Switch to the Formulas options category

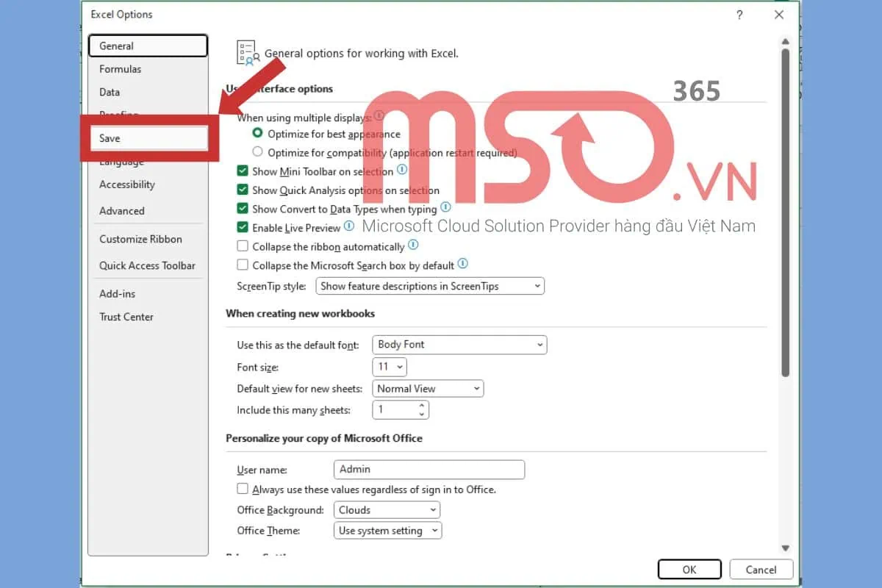[121, 69]
